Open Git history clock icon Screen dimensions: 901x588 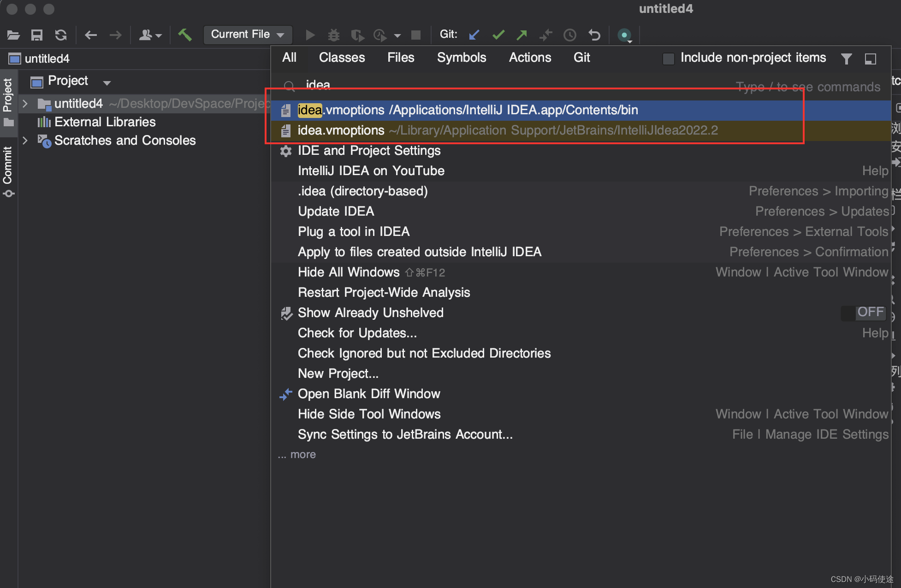[570, 35]
